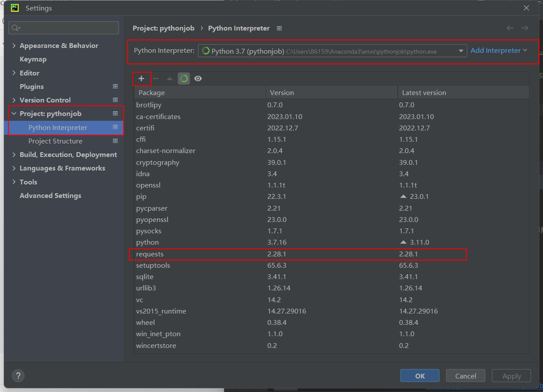Select the pyopenssl package row
The image size is (543, 392).
(x=331, y=219)
